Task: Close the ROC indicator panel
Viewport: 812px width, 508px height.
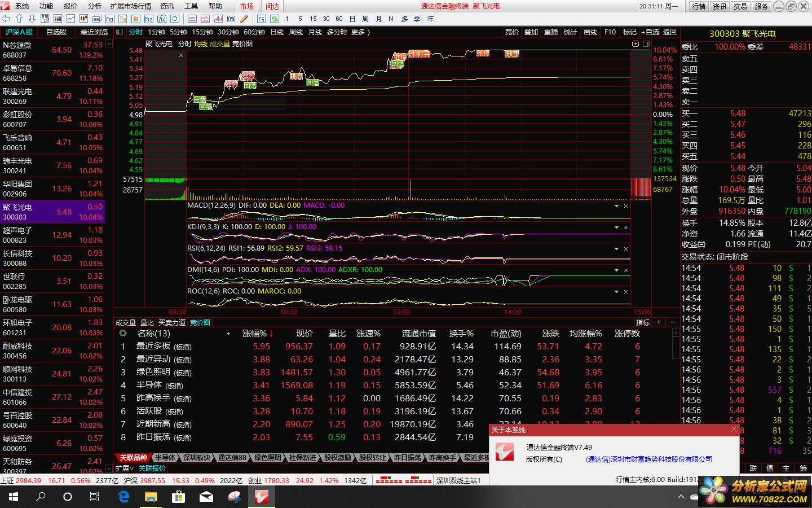Action: coord(625,291)
